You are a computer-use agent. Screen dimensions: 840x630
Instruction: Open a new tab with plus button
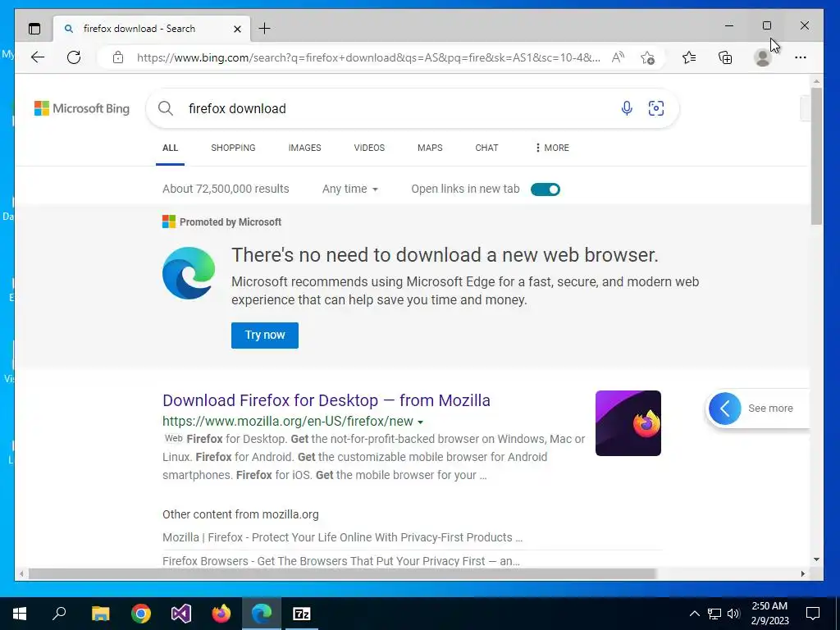tap(265, 29)
